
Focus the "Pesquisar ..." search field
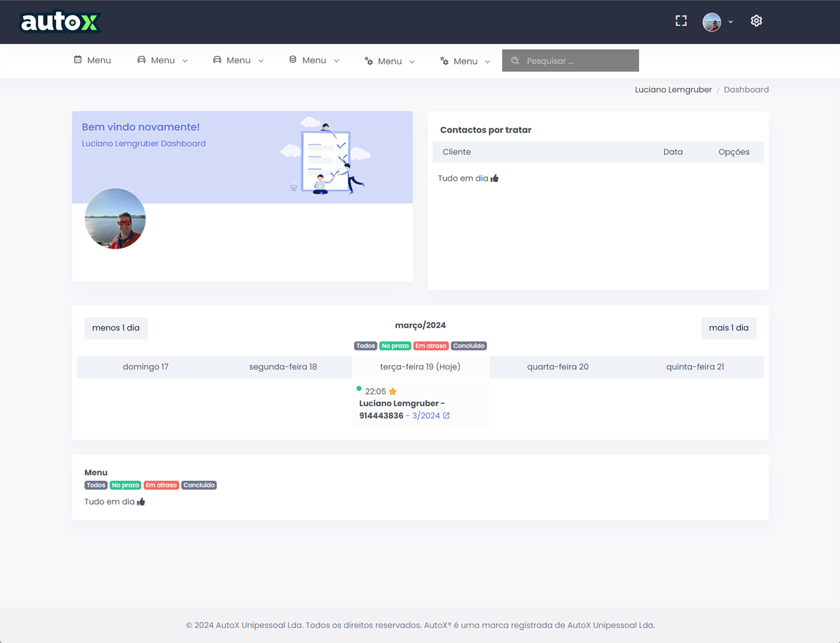(578, 61)
